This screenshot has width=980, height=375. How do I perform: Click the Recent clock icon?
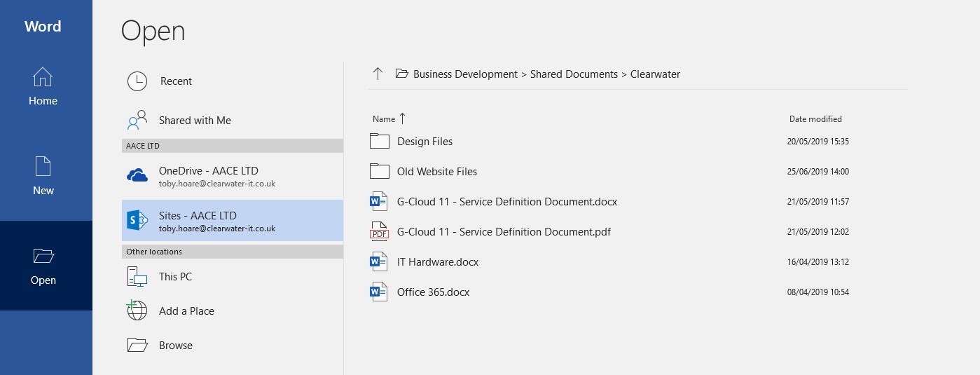tap(137, 81)
